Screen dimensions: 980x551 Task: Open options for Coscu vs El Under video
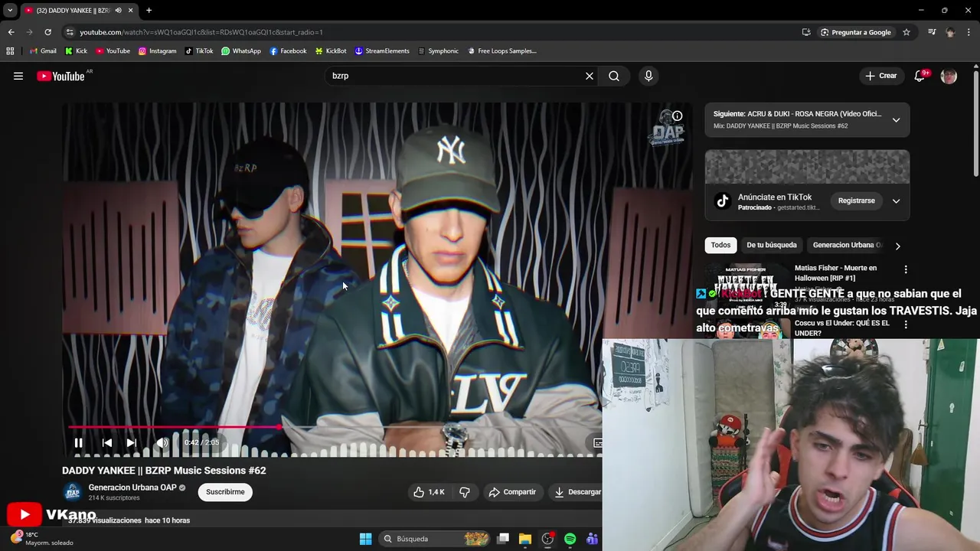pyautogui.click(x=906, y=324)
